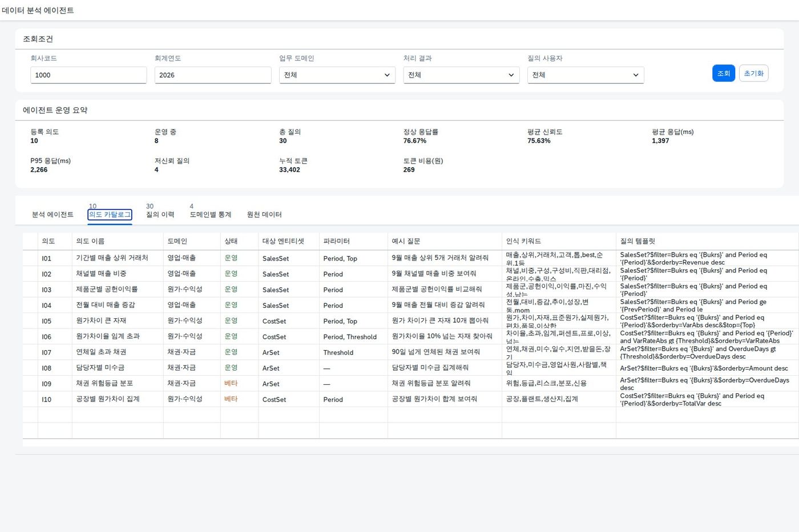This screenshot has width=799, height=532.
Task: Click the 회계연도 input field
Action: 213,75
